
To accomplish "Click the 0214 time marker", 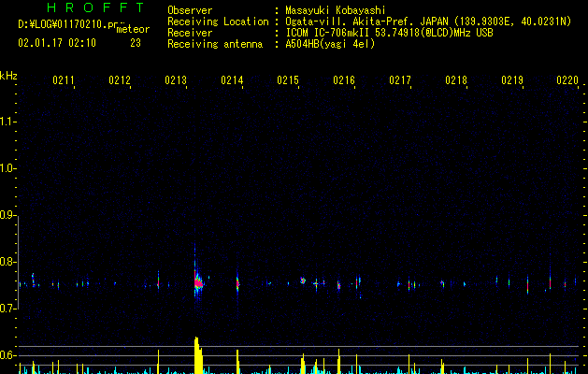I will pos(232,80).
